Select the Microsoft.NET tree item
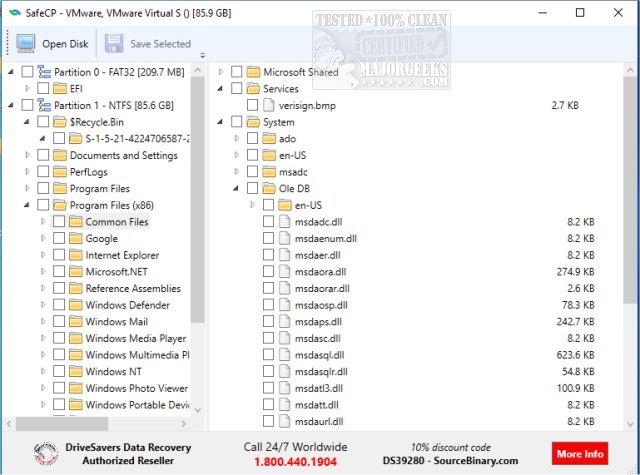The image size is (640, 475). pos(116,272)
